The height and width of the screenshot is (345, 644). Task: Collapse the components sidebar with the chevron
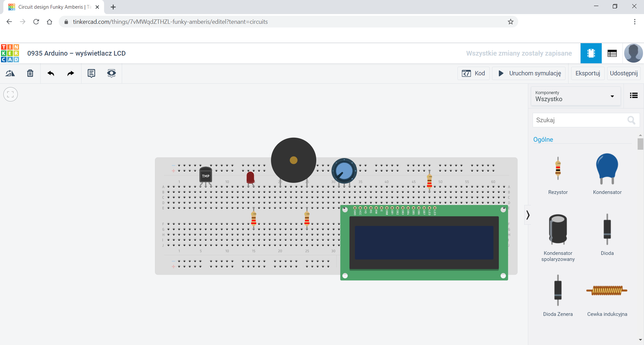point(528,215)
